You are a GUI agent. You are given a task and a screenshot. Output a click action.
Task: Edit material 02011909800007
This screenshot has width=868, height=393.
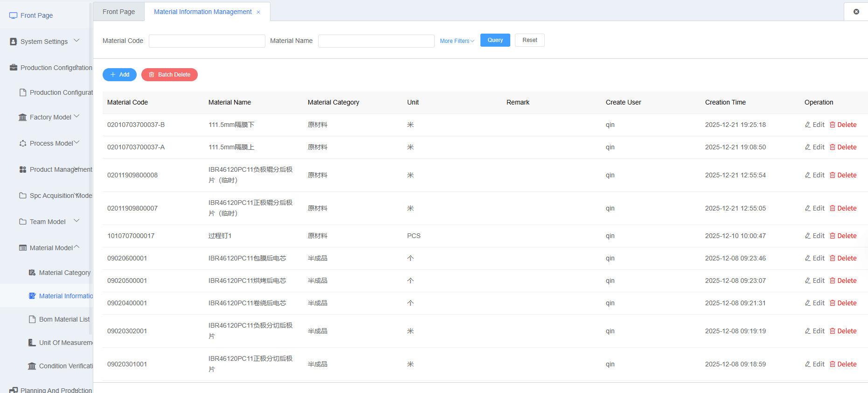coord(814,208)
